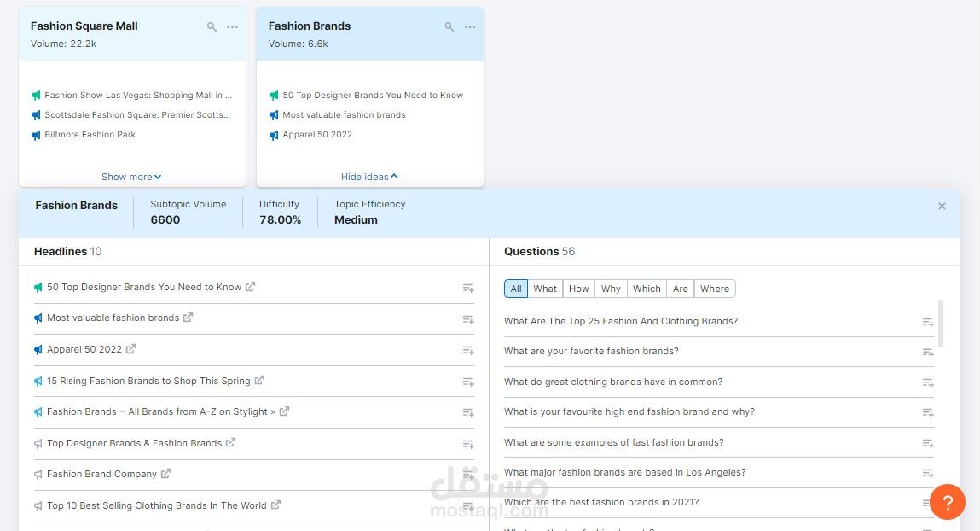Open Scottsdale Fashion Square idea in Mall card
Image resolution: width=980 pixels, height=531 pixels.
click(x=137, y=114)
